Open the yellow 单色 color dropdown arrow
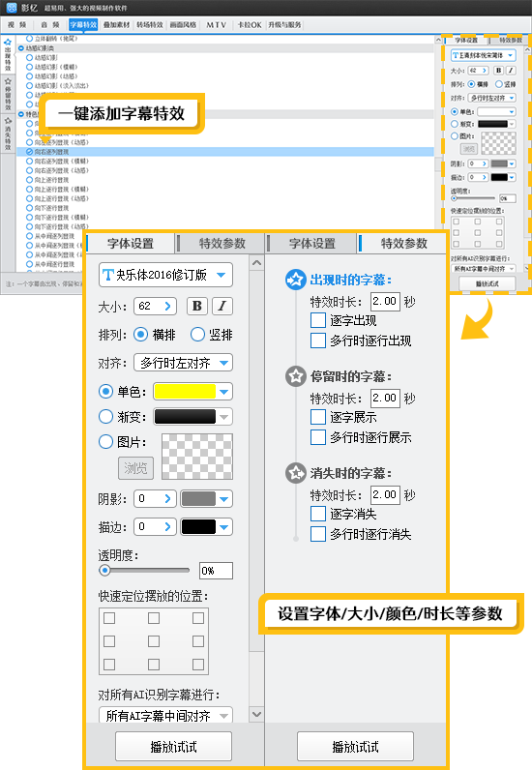This screenshot has width=532, height=770. (224, 392)
